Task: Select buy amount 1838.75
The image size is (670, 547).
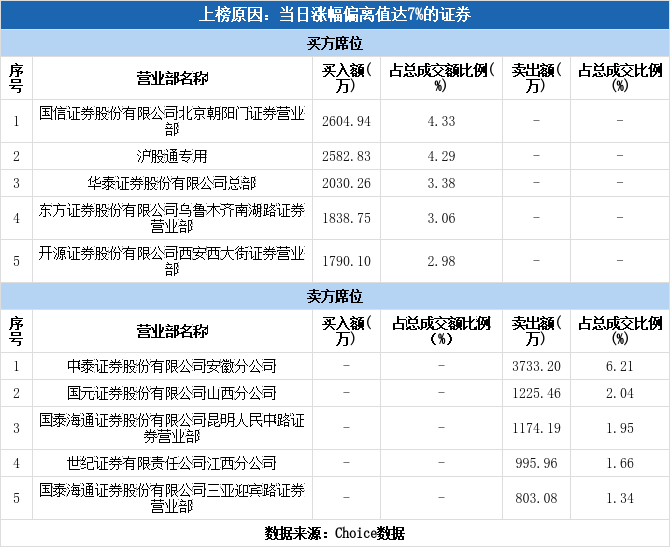Action: [x=347, y=218]
